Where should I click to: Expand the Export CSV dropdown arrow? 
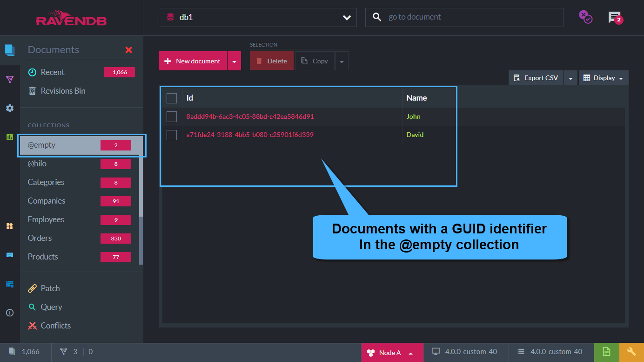(570, 78)
